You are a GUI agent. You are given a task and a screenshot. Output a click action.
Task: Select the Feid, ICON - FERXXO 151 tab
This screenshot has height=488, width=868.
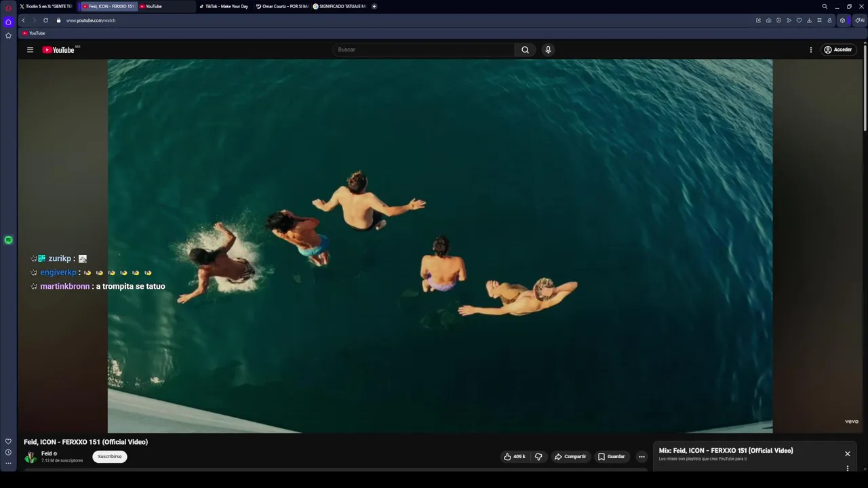tap(108, 6)
